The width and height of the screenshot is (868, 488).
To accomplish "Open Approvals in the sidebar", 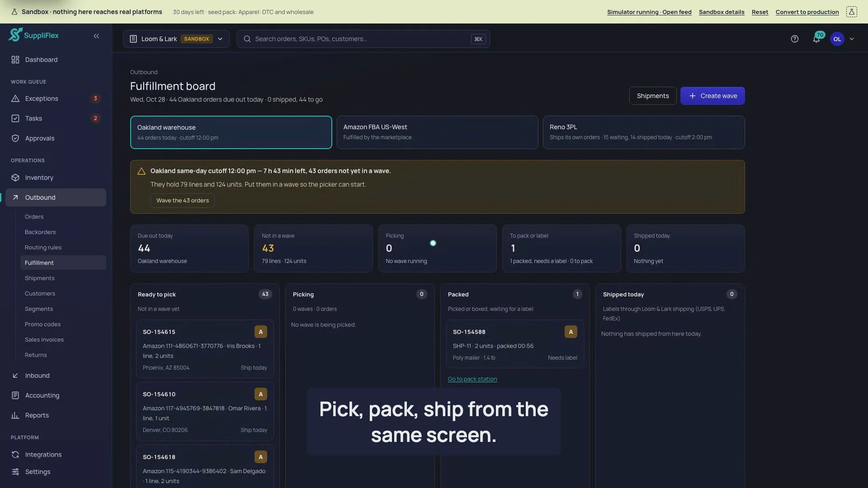I will point(56,138).
